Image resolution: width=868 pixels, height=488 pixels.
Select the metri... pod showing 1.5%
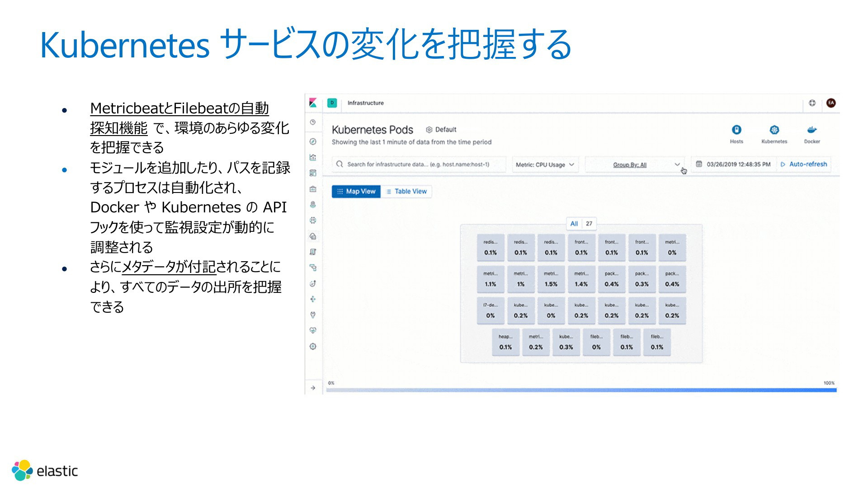pyautogui.click(x=551, y=279)
